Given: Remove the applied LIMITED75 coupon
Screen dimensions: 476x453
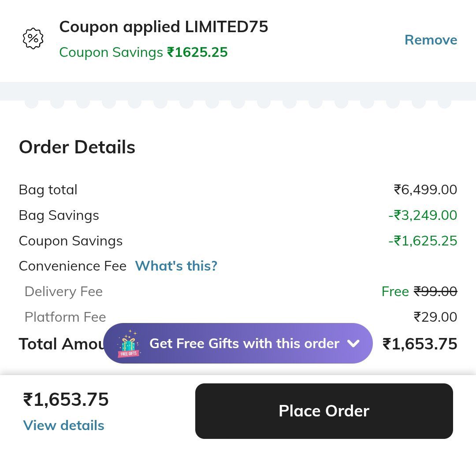Looking at the screenshot, I should [x=431, y=40].
